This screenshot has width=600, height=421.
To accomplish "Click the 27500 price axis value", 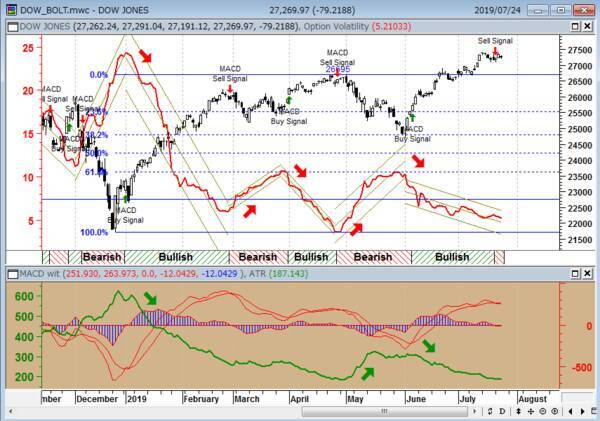I will coord(579,50).
